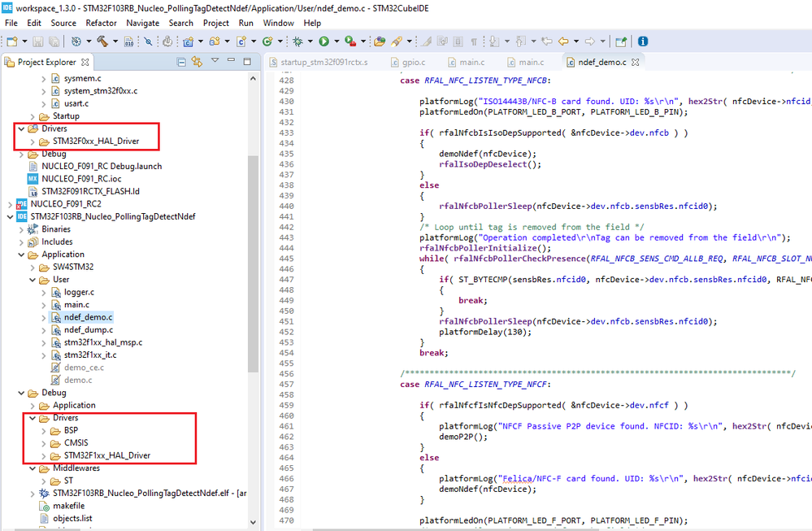Viewport: 812px width, 531px height.
Task: Click the Save All icon in the toolbar
Action: click(54, 41)
